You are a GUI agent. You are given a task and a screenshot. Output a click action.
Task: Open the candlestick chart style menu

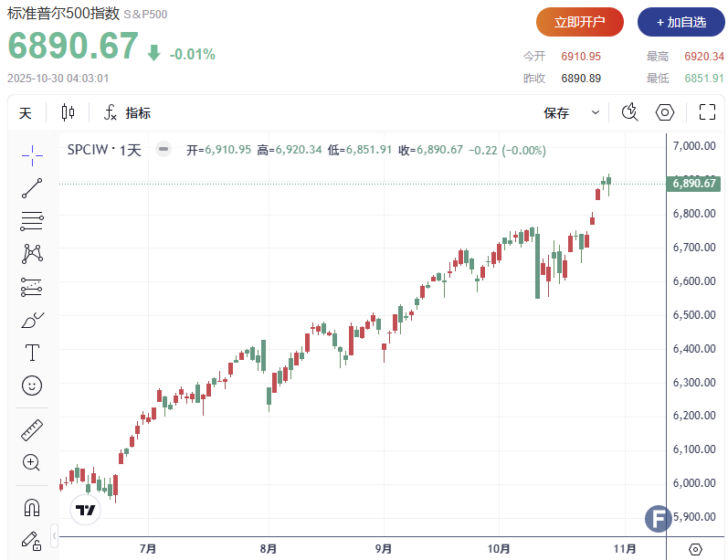(x=68, y=113)
